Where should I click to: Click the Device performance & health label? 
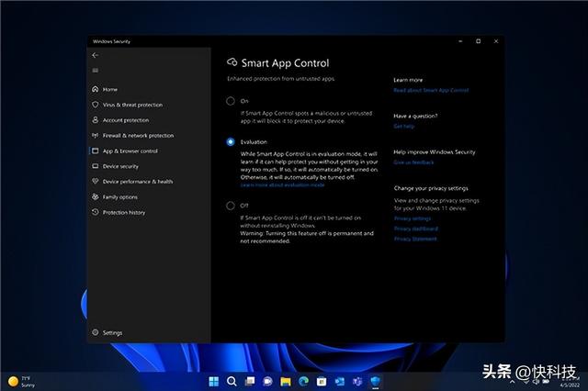pyautogui.click(x=138, y=182)
